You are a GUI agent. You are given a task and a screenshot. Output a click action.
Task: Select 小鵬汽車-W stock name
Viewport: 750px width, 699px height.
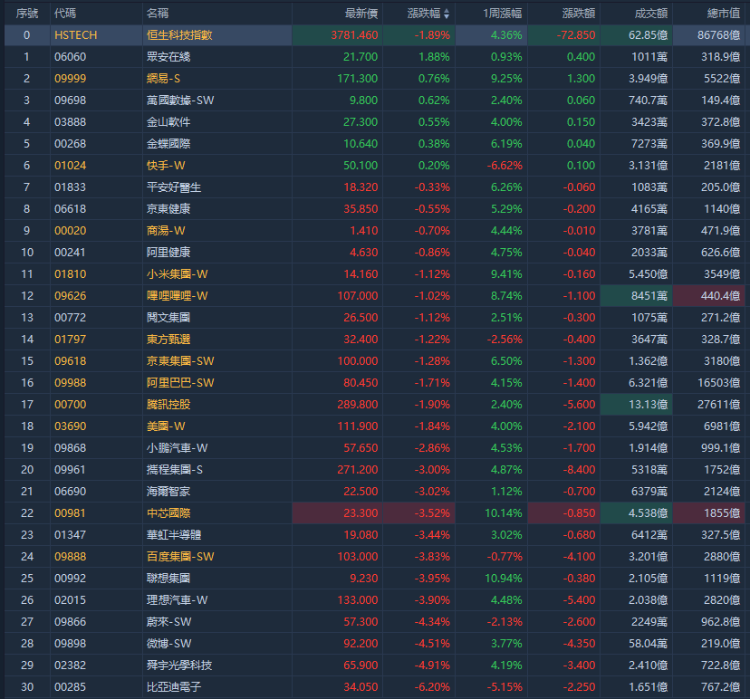click(x=177, y=448)
